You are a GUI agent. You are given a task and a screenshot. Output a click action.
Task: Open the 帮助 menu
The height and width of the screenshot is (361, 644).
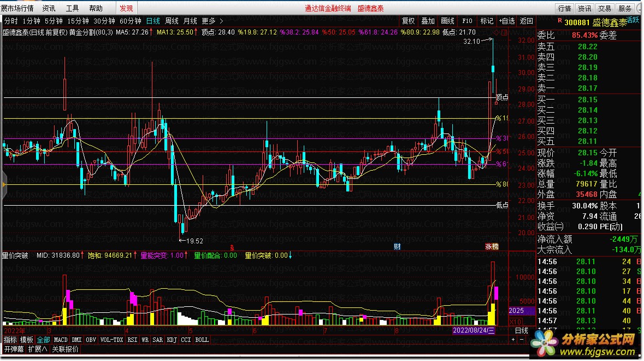(x=96, y=8)
